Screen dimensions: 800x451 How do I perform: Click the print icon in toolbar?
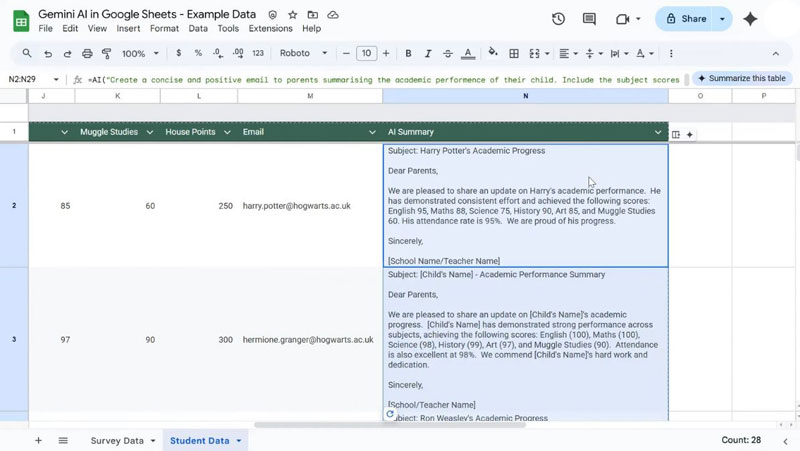(87, 53)
